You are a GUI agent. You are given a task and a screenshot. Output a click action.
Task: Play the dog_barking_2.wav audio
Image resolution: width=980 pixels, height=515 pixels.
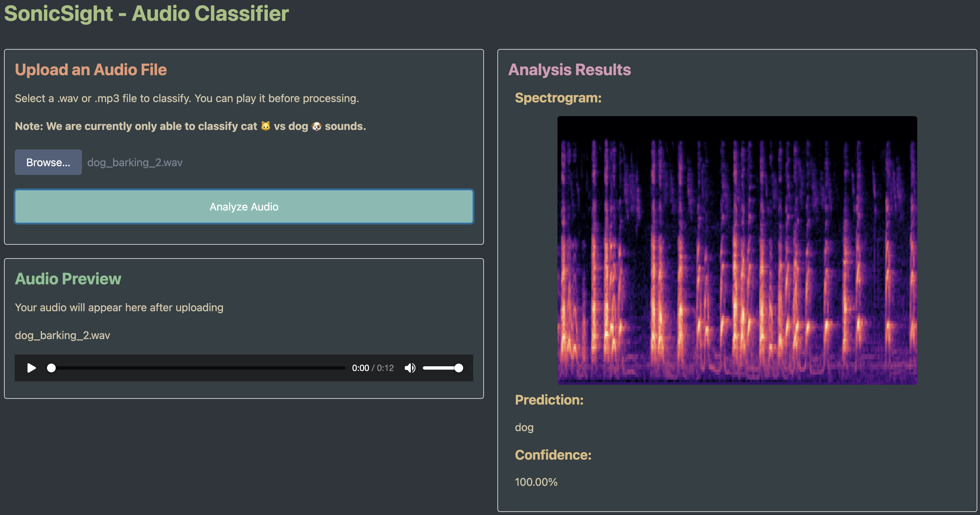click(32, 368)
